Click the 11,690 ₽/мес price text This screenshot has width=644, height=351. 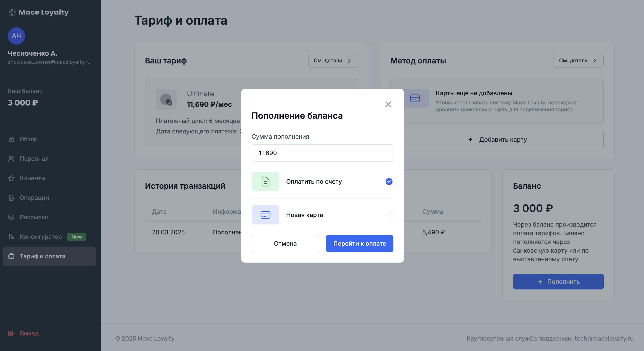[209, 104]
